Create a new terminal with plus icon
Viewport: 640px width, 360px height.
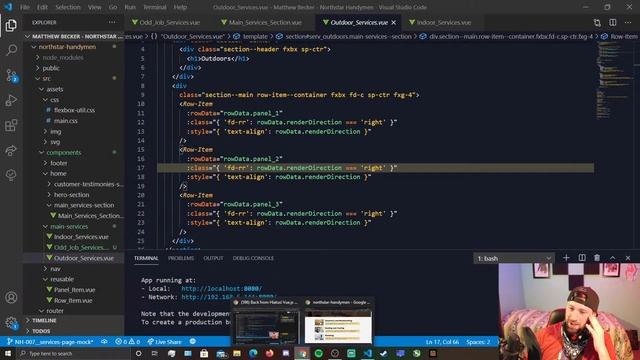click(x=566, y=258)
